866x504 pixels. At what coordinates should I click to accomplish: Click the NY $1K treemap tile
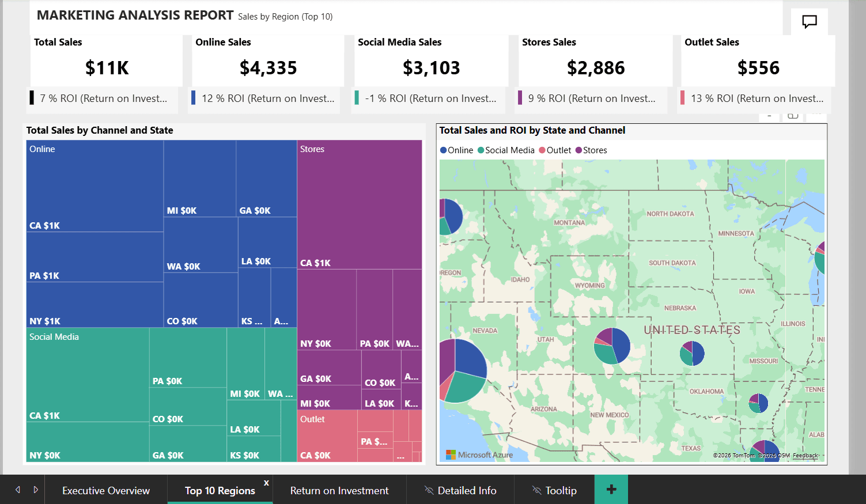(x=95, y=305)
